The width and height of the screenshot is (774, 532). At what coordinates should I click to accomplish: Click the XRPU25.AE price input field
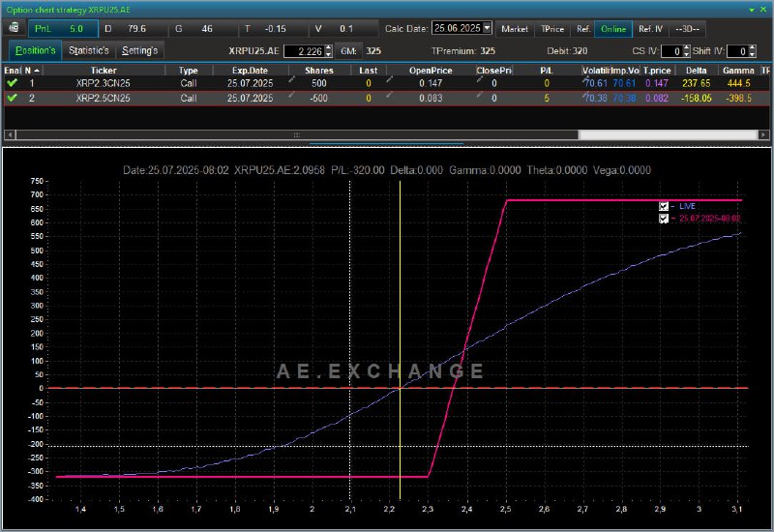pyautogui.click(x=304, y=51)
